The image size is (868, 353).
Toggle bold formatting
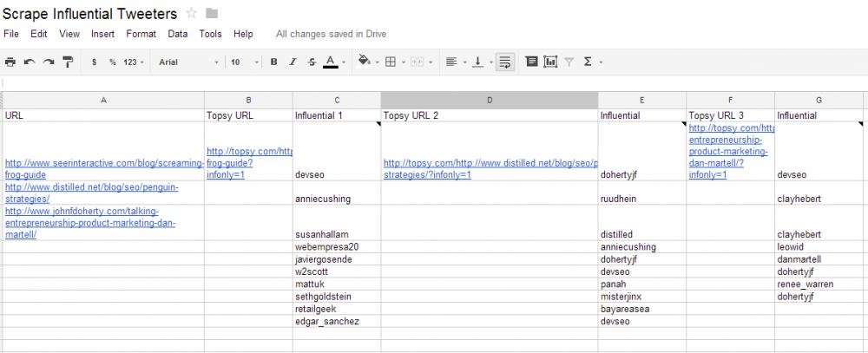(273, 62)
